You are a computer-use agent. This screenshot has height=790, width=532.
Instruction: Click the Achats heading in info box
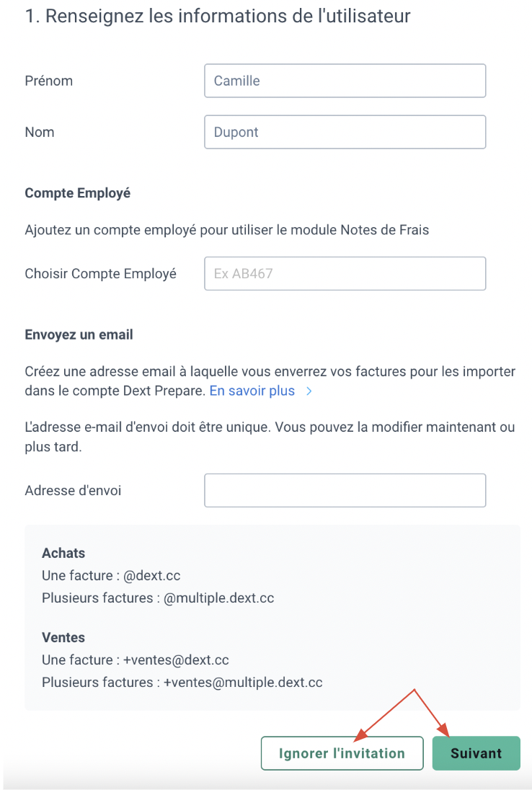[x=63, y=553]
